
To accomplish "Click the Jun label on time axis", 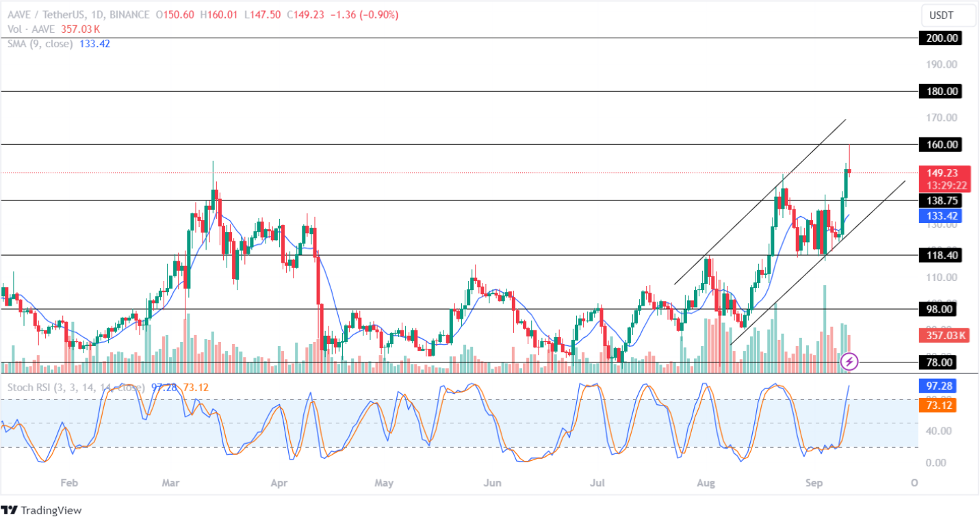I will coord(492,483).
